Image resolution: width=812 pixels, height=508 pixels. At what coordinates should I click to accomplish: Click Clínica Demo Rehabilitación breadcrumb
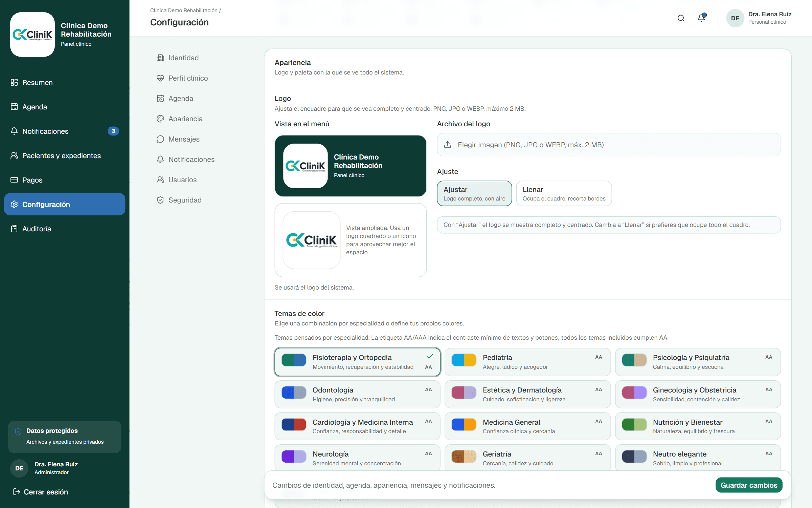click(184, 10)
